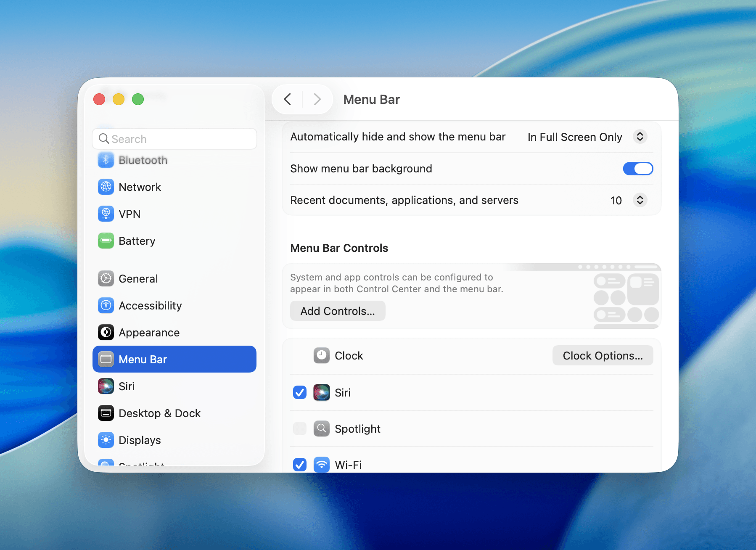Open Displays settings in sidebar

click(x=174, y=440)
